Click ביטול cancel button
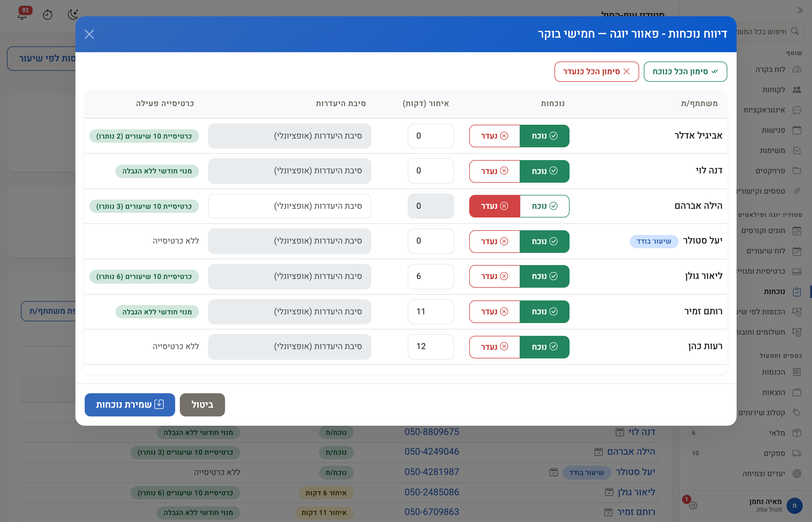Viewport: 812px width, 522px height. coord(202,404)
